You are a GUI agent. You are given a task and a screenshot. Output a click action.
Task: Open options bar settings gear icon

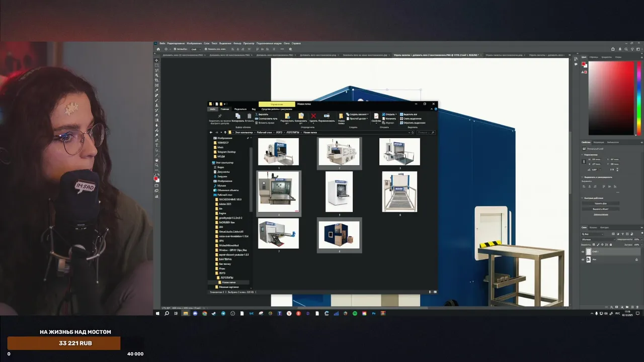point(290,49)
